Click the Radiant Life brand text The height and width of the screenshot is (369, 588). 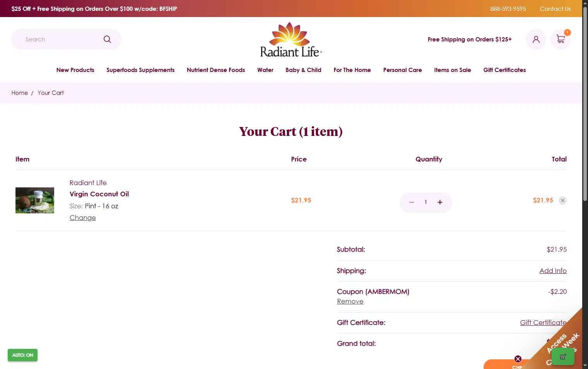pos(88,183)
